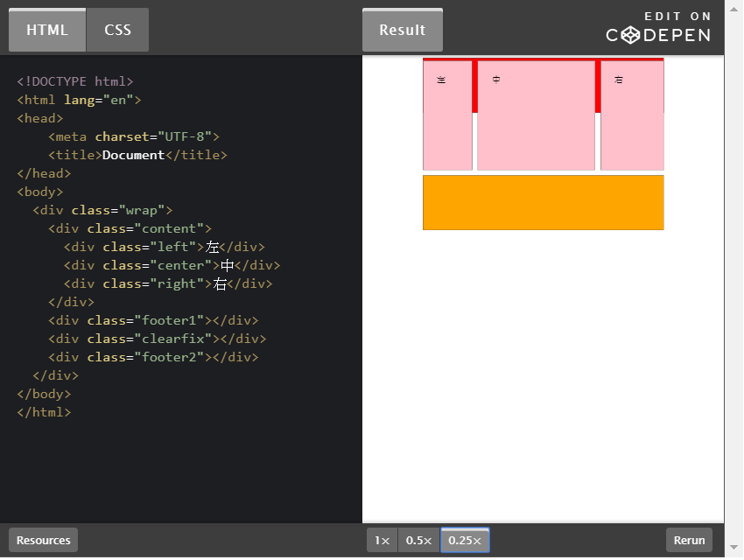Click the <!DOCTYPE html> line

tap(75, 81)
